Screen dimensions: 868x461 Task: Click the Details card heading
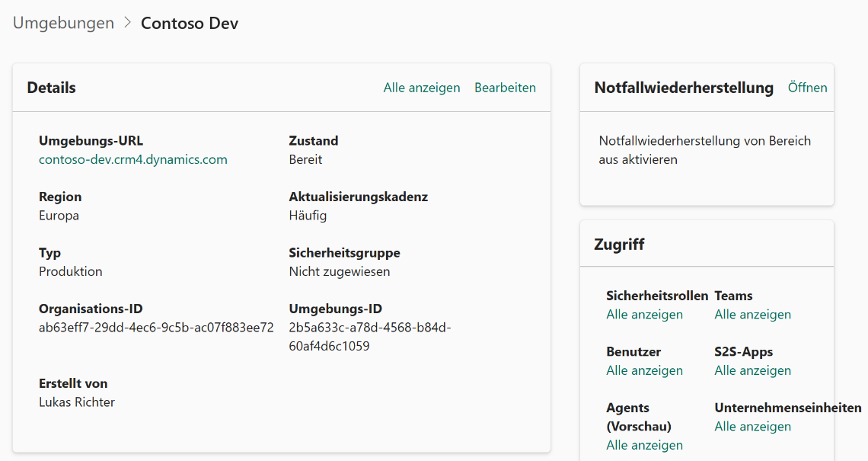pos(52,88)
